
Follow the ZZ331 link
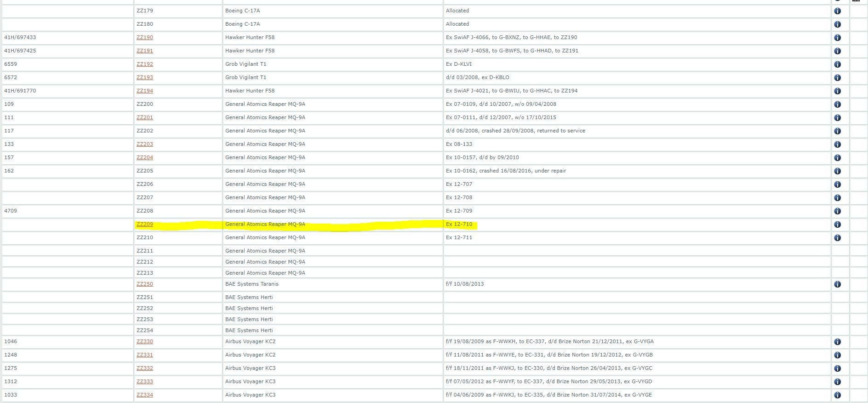click(145, 355)
